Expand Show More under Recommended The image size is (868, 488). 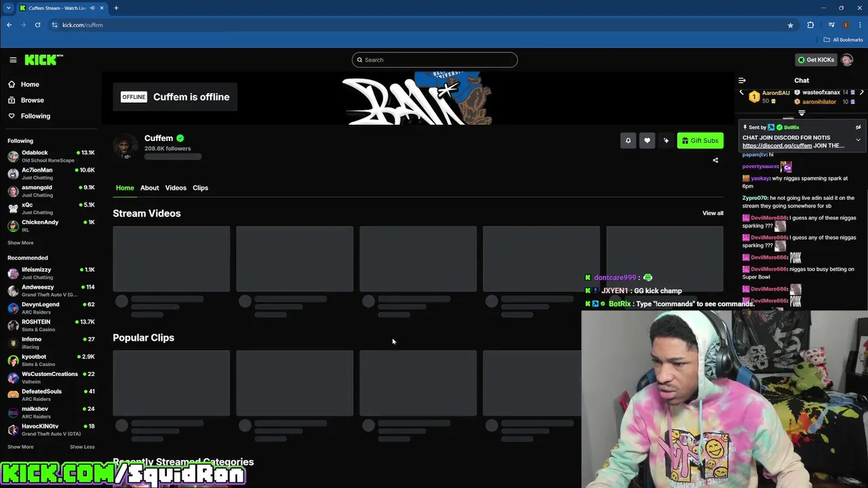20,447
